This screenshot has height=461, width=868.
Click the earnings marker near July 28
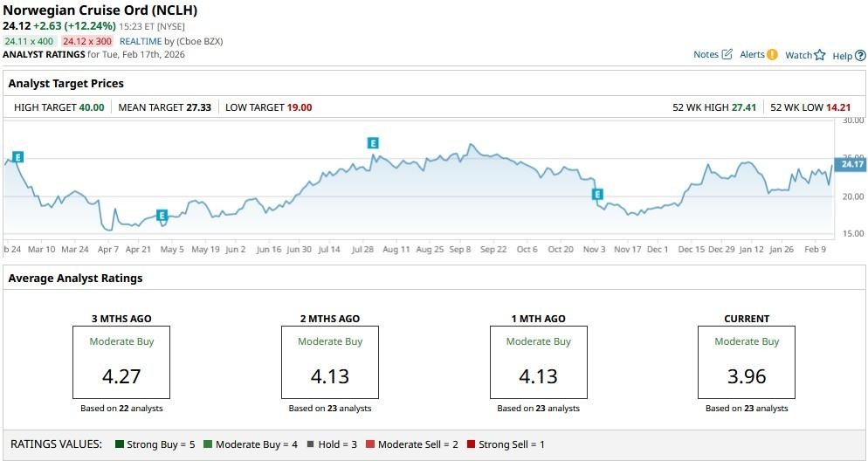pos(373,143)
